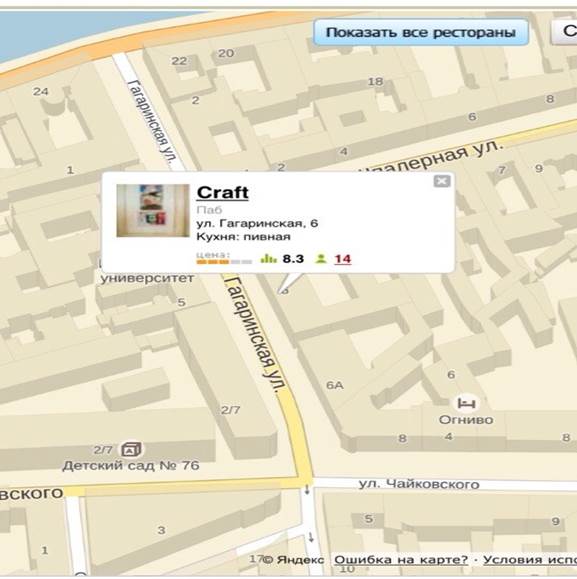Image resolution: width=577 pixels, height=579 pixels.
Task: Close the Craft info balloon
Action: (x=442, y=181)
